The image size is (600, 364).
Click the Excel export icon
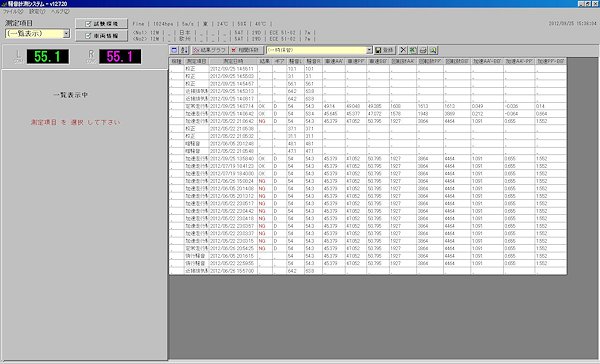(413, 50)
